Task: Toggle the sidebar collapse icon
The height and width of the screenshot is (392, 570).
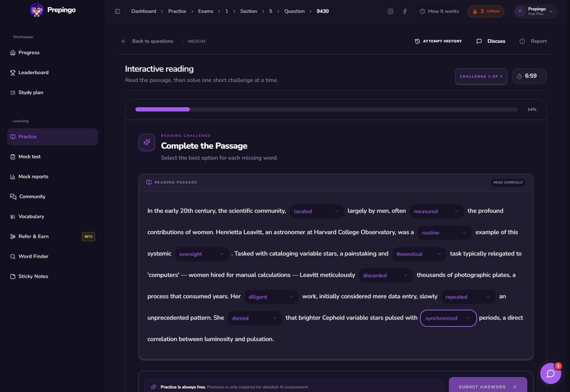Action: click(118, 11)
